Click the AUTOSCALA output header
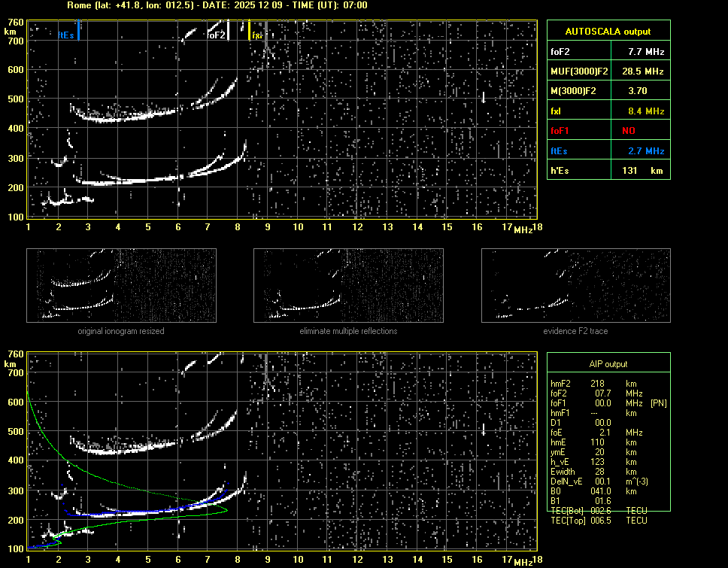 tap(608, 32)
